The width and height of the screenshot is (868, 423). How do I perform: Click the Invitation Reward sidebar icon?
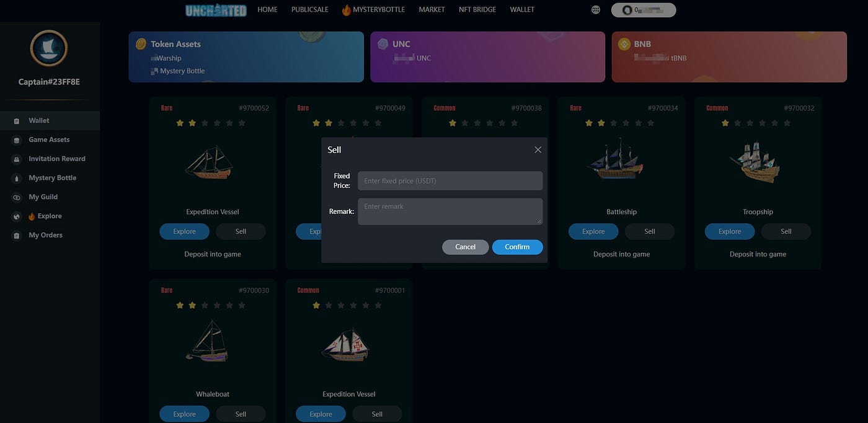pos(17,159)
